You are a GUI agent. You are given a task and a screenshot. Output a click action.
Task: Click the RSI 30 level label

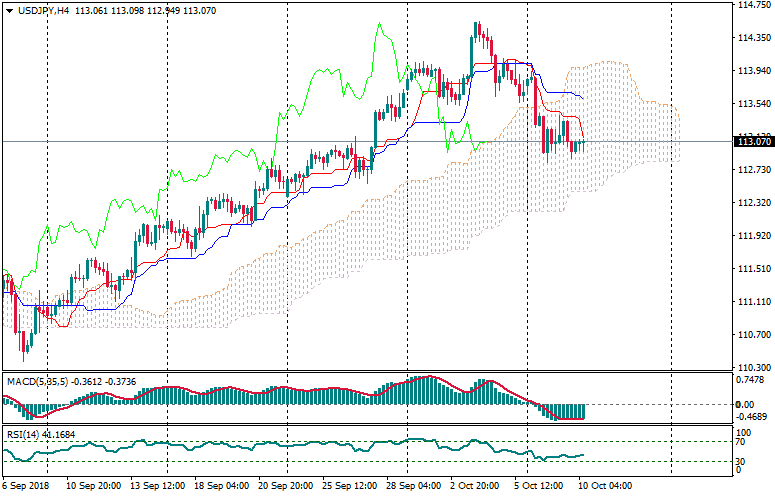[741, 461]
